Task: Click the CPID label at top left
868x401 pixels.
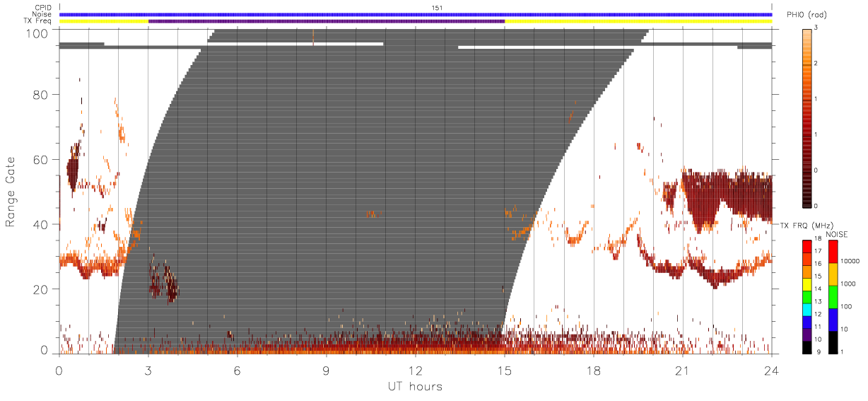Action: (43, 7)
